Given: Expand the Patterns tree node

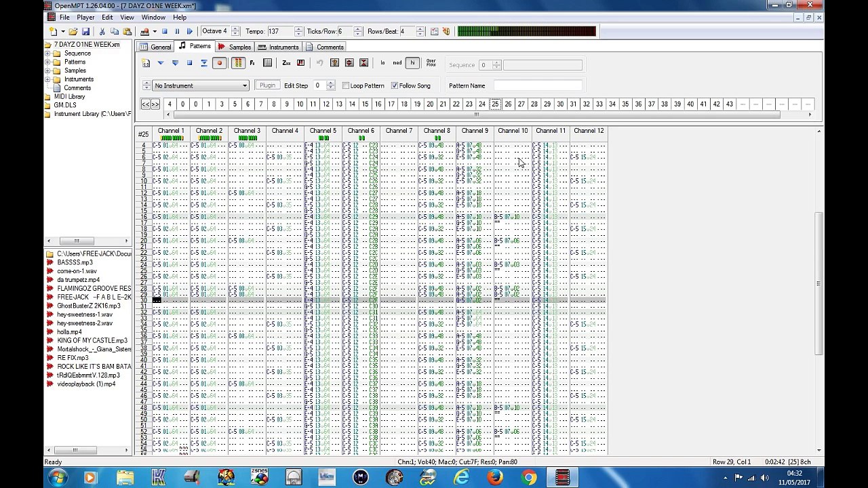Looking at the screenshot, I should coord(48,62).
